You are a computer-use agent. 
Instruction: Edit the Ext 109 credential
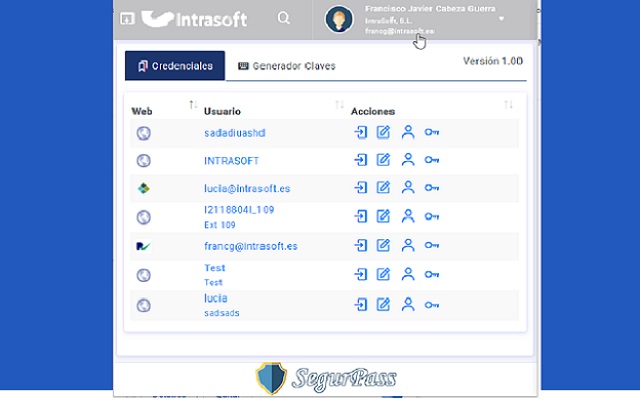pyautogui.click(x=383, y=216)
